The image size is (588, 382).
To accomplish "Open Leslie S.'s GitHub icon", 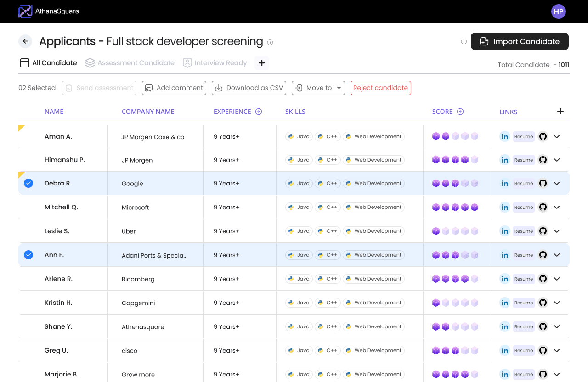I will 543,231.
